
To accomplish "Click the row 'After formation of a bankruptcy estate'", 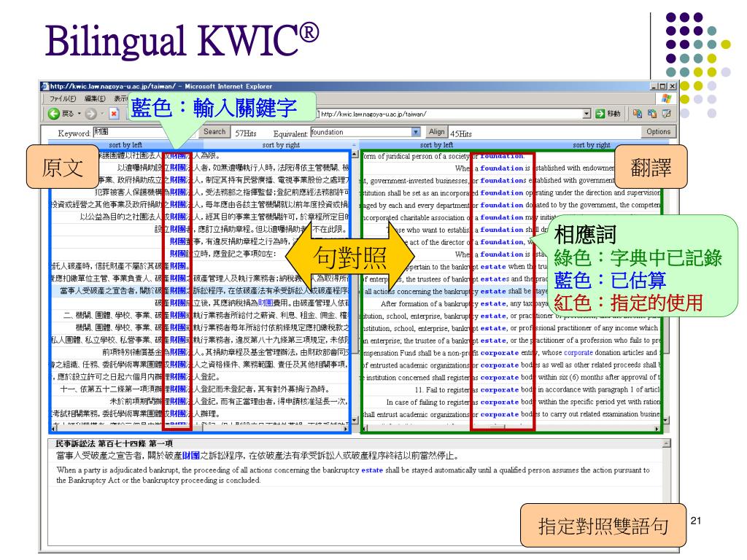I will 513,303.
